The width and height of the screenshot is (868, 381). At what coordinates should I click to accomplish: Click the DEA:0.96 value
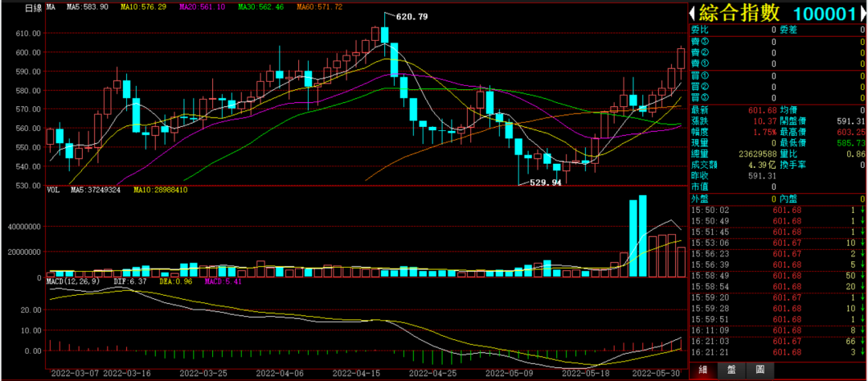[174, 281]
